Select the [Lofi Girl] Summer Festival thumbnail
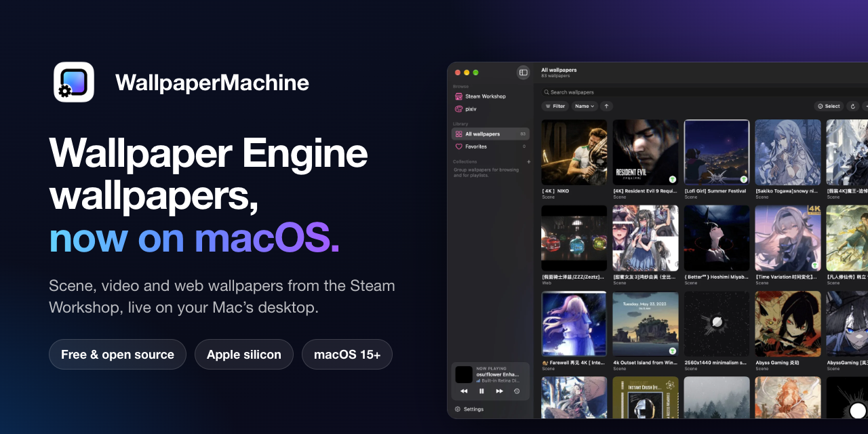 click(x=717, y=153)
